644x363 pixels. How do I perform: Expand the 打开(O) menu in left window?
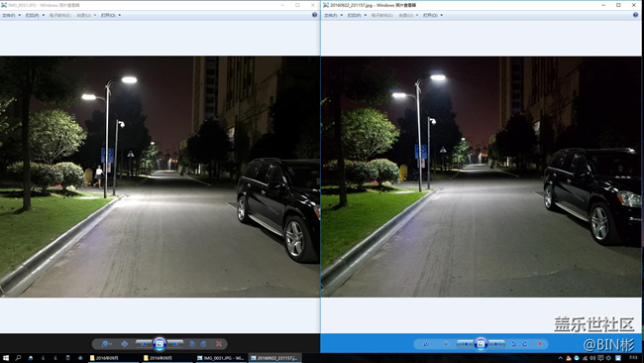coord(111,15)
